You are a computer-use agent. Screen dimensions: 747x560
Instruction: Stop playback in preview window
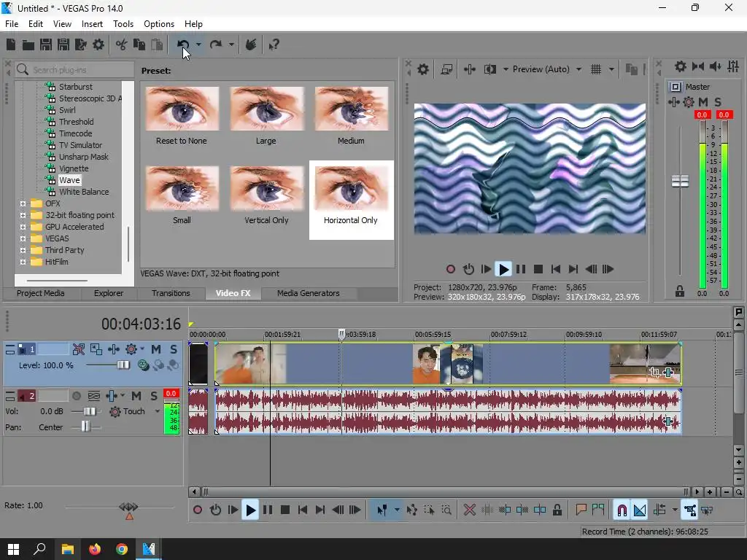point(538,270)
